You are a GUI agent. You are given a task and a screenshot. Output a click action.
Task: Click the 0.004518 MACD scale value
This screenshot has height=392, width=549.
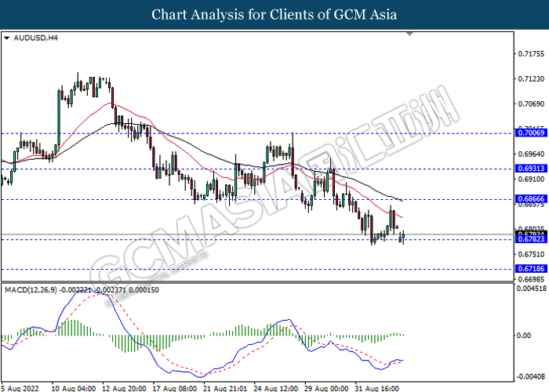tap(531, 289)
